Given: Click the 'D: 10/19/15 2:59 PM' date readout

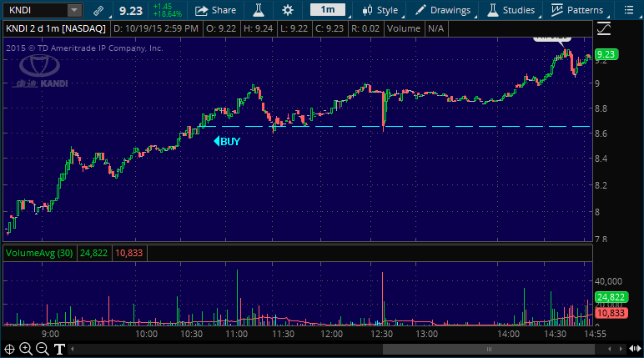Looking at the screenshot, I should pos(156,28).
